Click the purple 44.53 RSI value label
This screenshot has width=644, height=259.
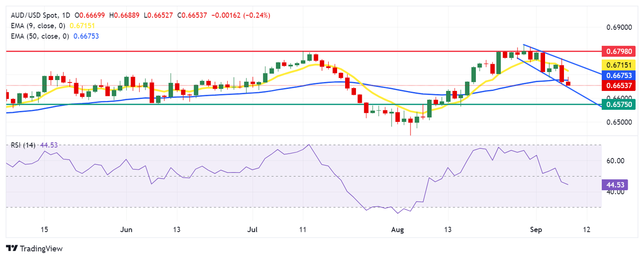615,184
